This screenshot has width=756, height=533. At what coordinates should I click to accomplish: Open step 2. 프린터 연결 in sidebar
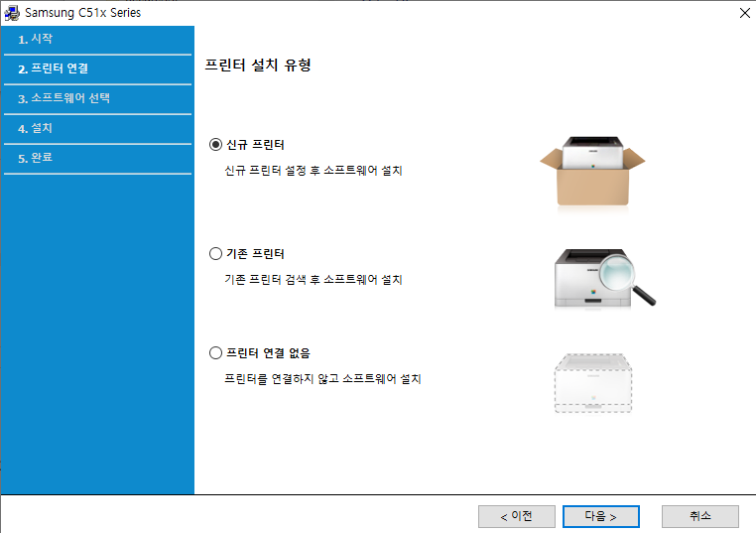click(98, 68)
